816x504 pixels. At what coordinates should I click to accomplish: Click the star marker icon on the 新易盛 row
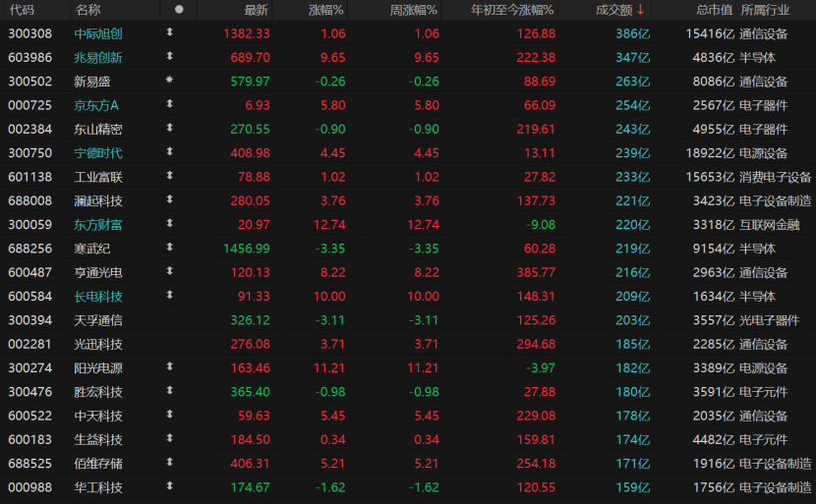[x=169, y=81]
